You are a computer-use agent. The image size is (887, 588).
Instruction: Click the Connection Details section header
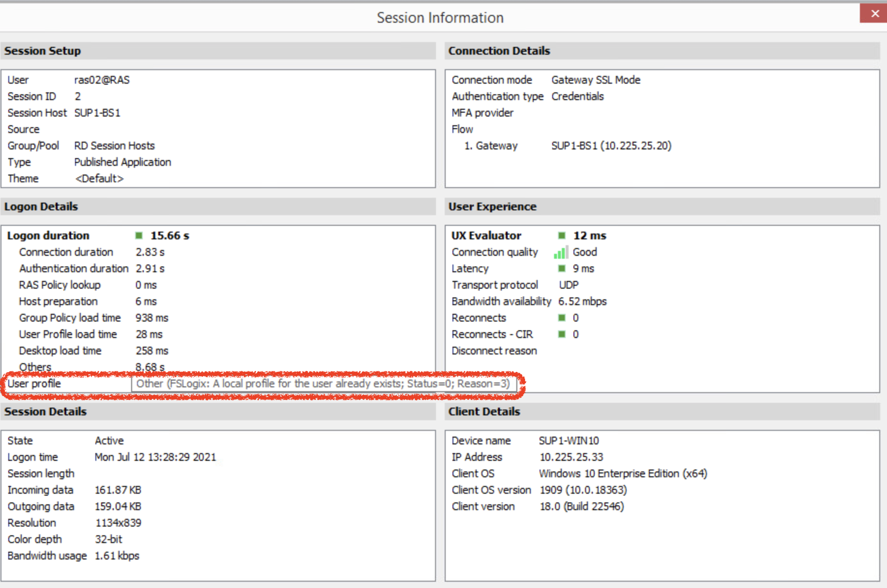click(499, 51)
